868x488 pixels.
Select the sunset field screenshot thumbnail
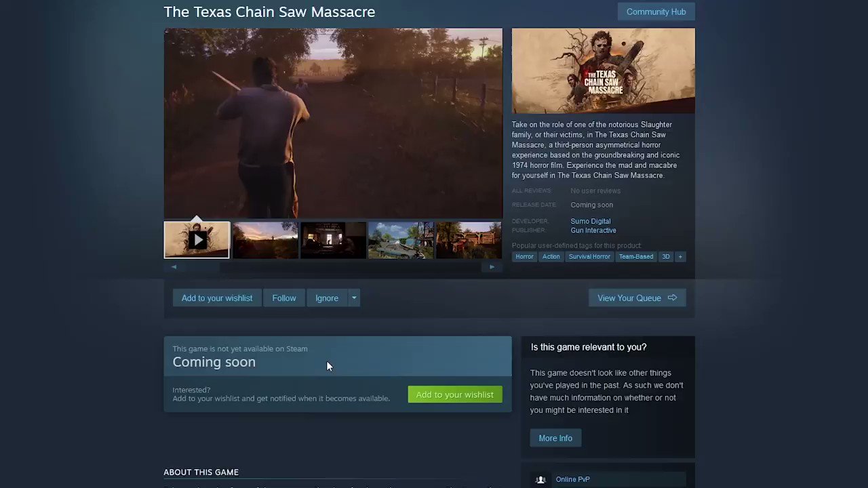(265, 240)
